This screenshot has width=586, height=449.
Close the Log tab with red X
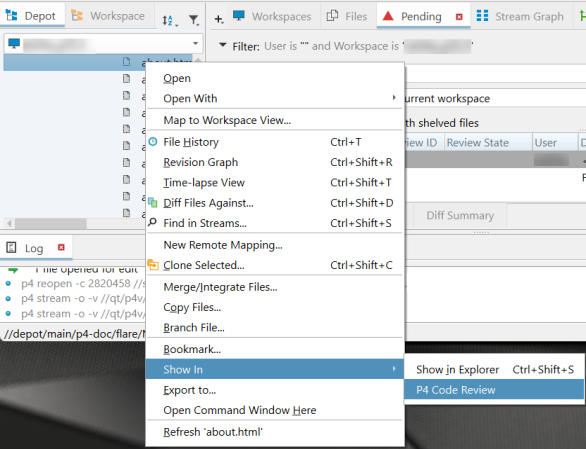(x=61, y=247)
